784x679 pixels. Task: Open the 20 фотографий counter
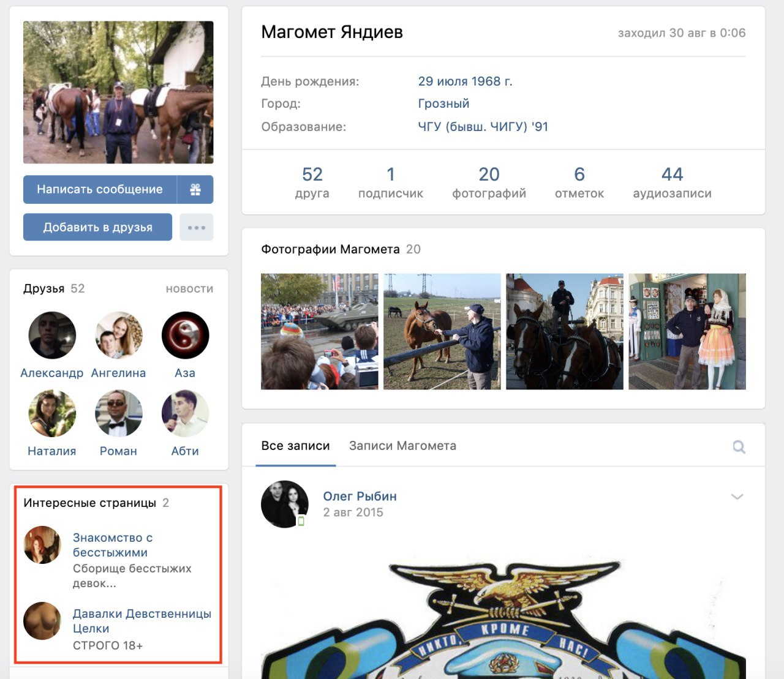(489, 182)
